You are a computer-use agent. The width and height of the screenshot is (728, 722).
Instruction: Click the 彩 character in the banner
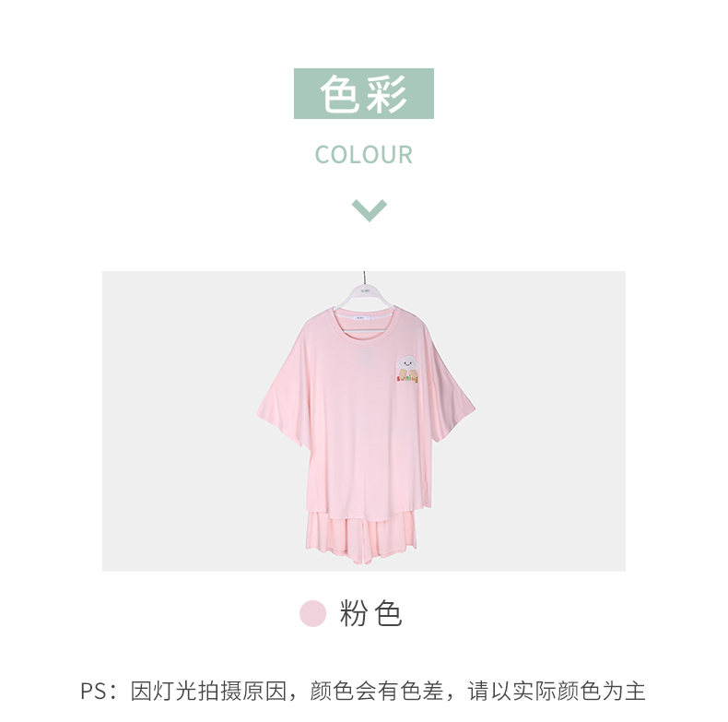coord(387,94)
